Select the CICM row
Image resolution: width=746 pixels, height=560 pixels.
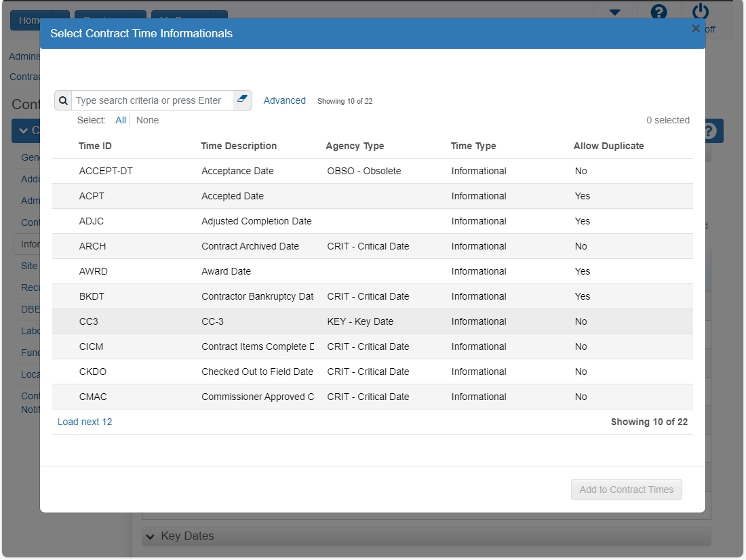[372, 347]
